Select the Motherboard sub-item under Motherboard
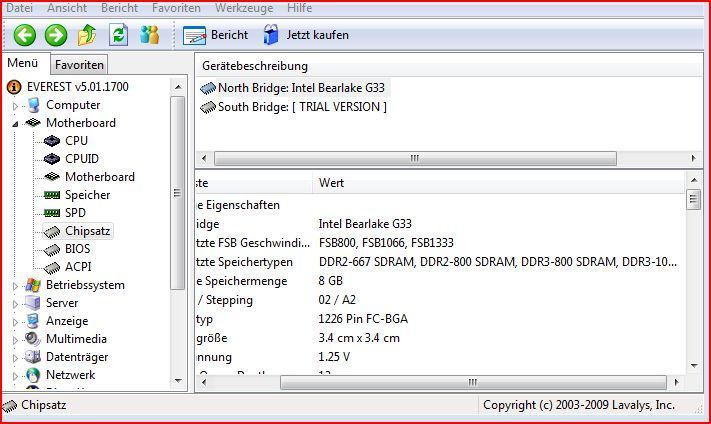This screenshot has width=711, height=424. pyautogui.click(x=100, y=177)
